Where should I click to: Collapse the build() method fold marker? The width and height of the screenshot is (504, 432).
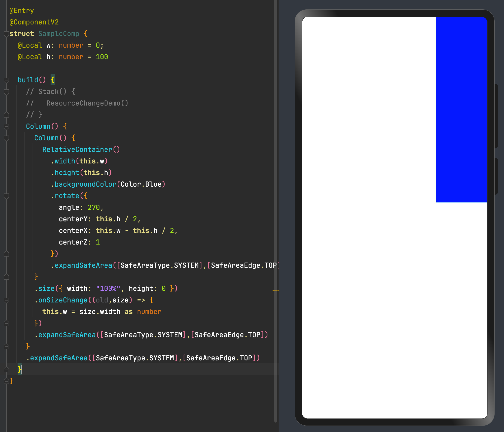coord(7,80)
